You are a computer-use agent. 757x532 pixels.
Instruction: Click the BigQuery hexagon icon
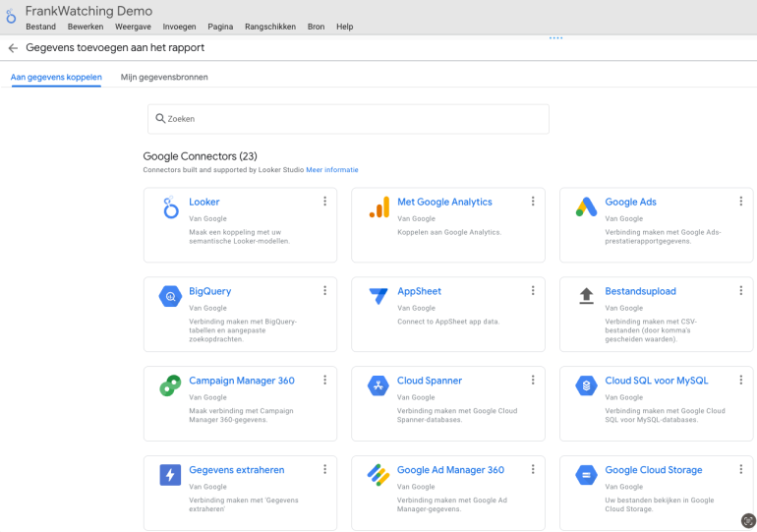coord(170,296)
